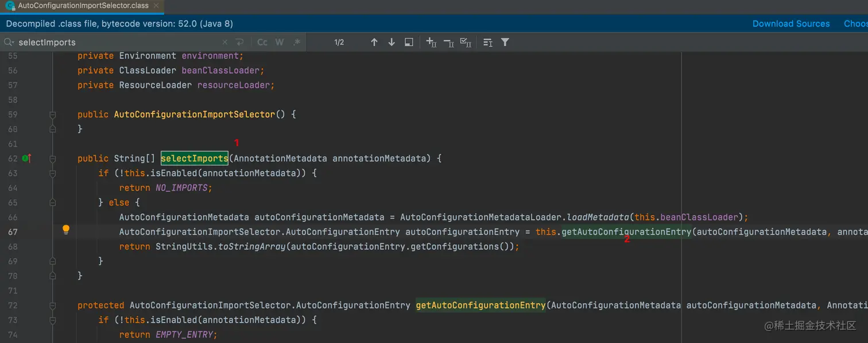Click the Download Sources link
Screen dimensions: 868x343
click(790, 24)
